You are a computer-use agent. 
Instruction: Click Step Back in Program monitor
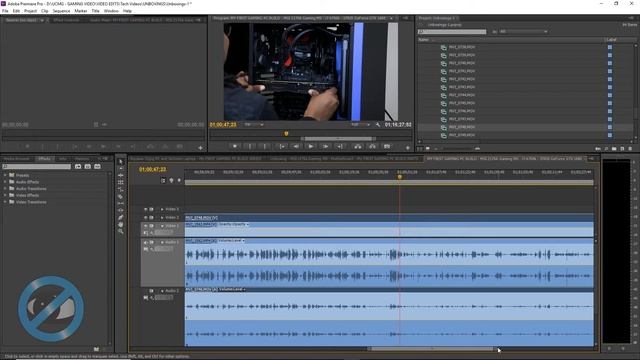(x=296, y=146)
